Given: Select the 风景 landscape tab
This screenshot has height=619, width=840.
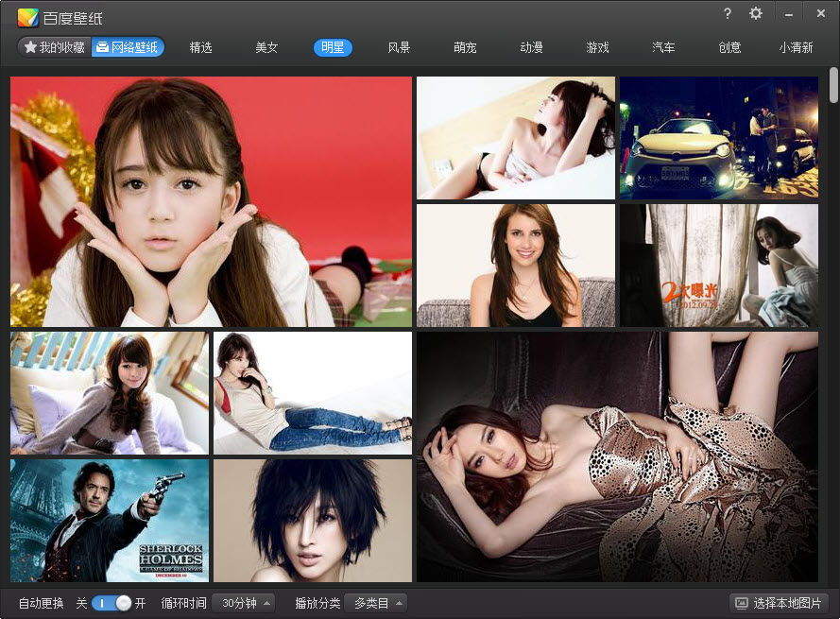Looking at the screenshot, I should [x=399, y=47].
